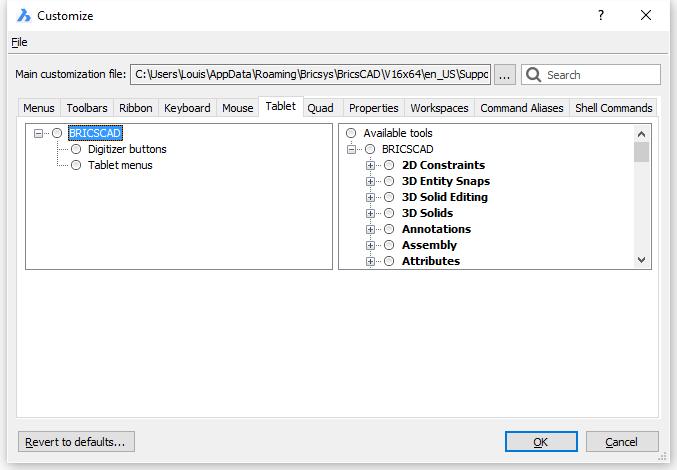The width and height of the screenshot is (677, 470).
Task: Open the Shell Commands tab
Action: point(614,108)
